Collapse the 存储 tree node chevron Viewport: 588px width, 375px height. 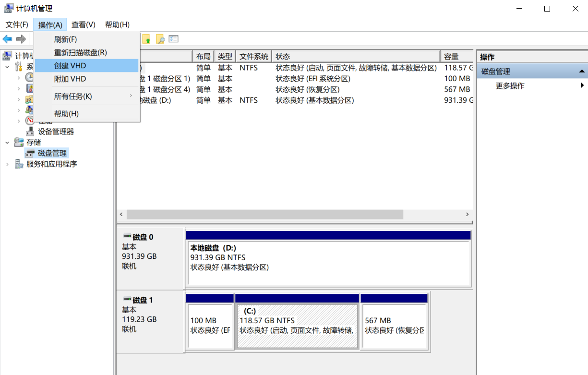pos(7,142)
